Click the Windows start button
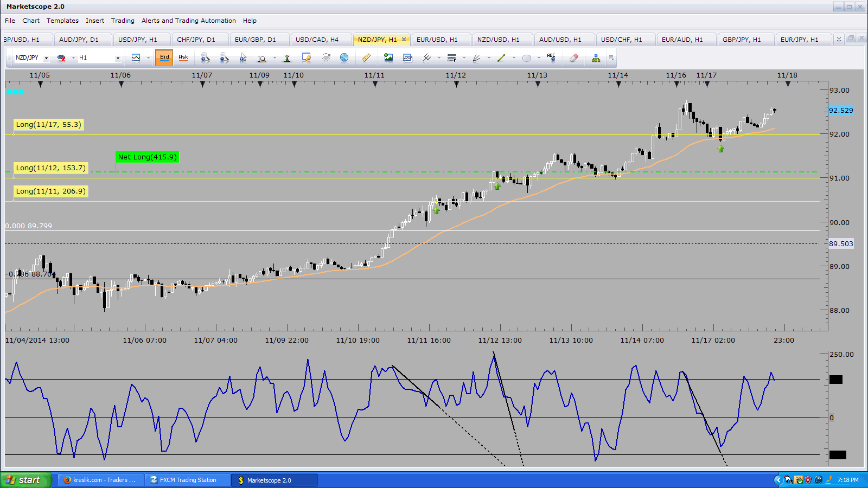The image size is (868, 488). coord(25,480)
